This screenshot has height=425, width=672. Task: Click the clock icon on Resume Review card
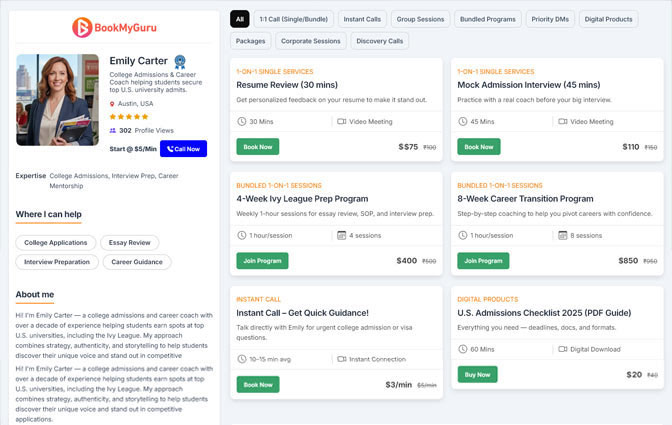click(x=242, y=121)
